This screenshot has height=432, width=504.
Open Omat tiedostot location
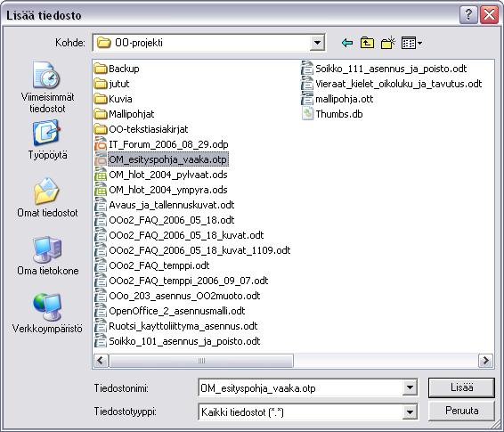[47, 198]
